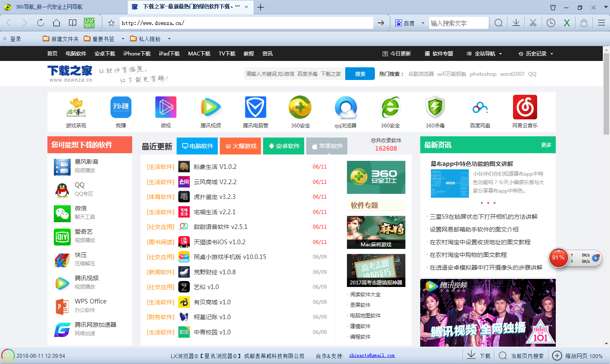Open MAC下载 in site navigation
This screenshot has height=364, width=610.
(199, 54)
